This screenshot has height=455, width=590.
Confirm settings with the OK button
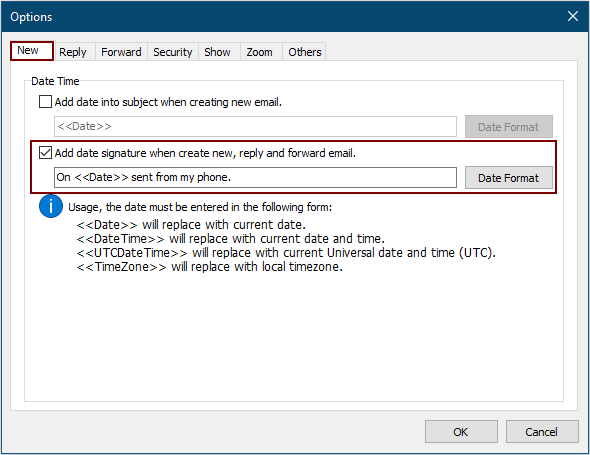461,432
